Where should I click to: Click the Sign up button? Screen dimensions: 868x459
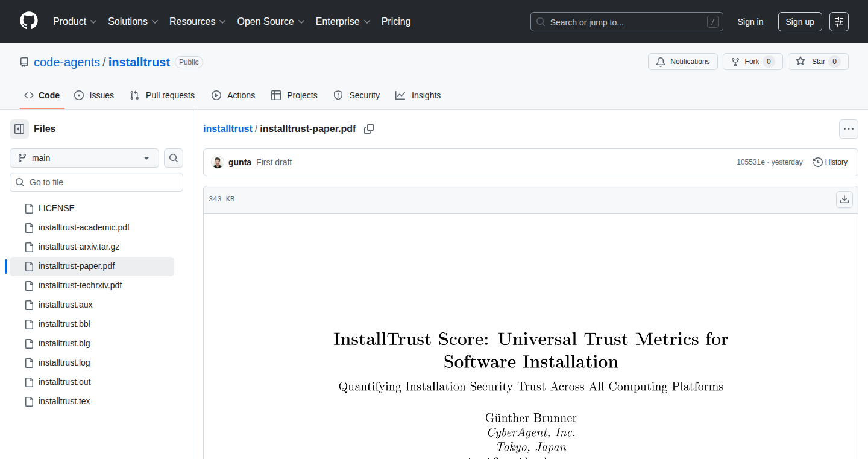point(800,22)
